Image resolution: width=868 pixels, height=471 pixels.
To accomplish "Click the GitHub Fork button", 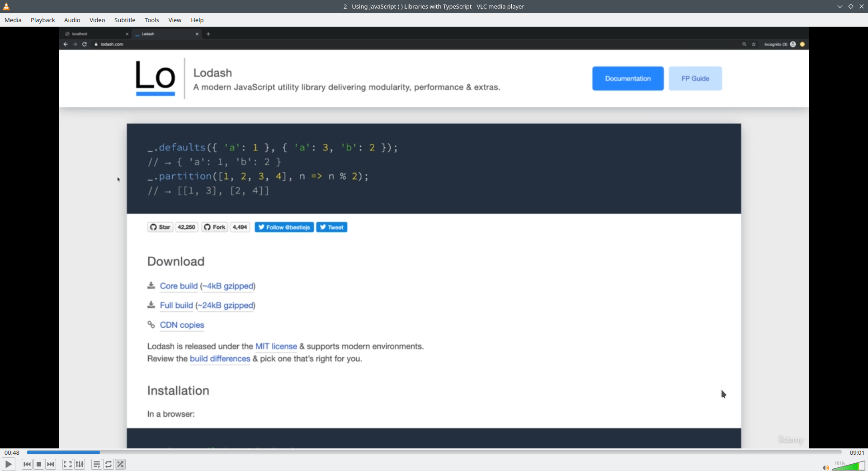I will (214, 227).
